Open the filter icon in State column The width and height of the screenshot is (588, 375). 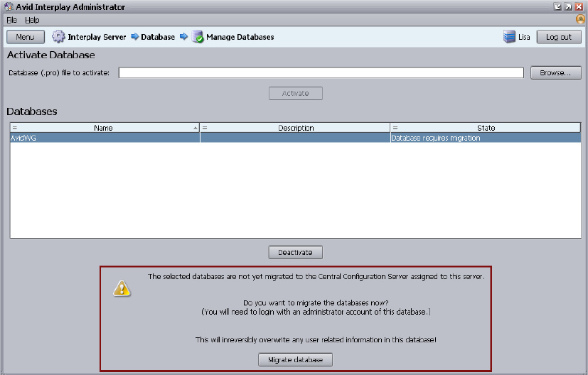click(x=395, y=128)
